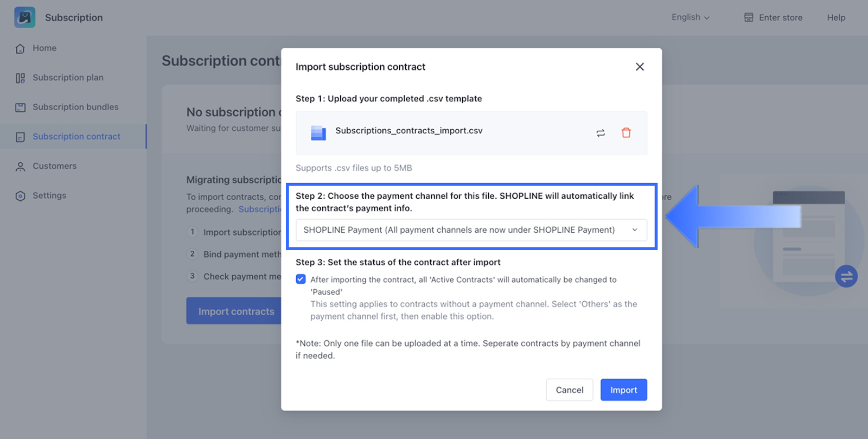The height and width of the screenshot is (439, 868).
Task: Click the Enter store shop icon
Action: pyautogui.click(x=749, y=17)
